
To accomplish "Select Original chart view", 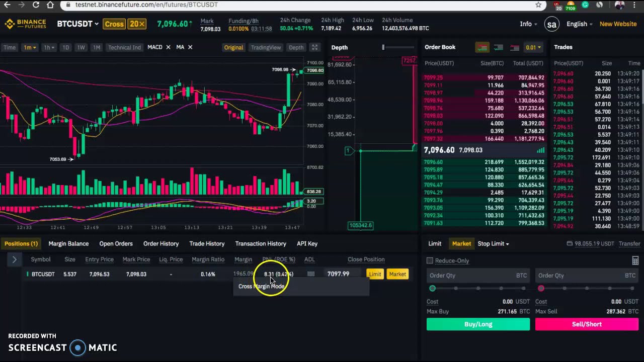I will 233,47.
